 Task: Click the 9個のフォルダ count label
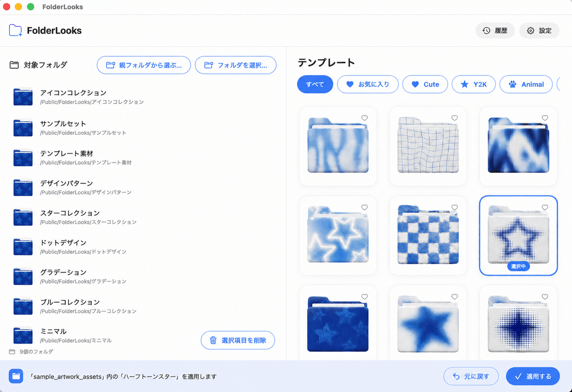[36, 352]
